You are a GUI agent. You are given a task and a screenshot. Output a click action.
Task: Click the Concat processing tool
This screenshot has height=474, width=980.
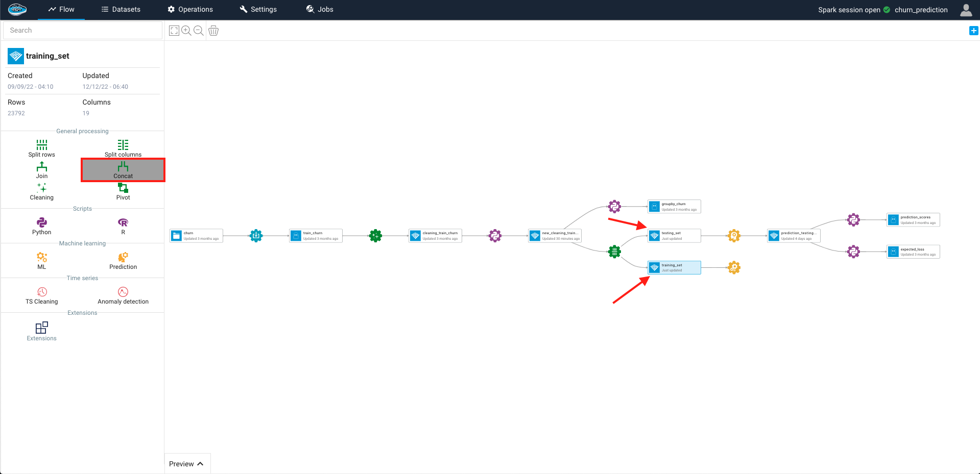point(123,170)
